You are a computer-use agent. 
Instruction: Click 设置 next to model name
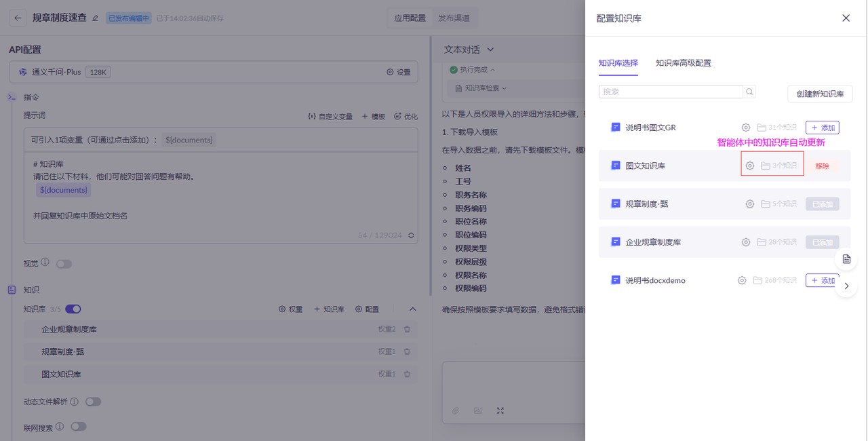(399, 72)
